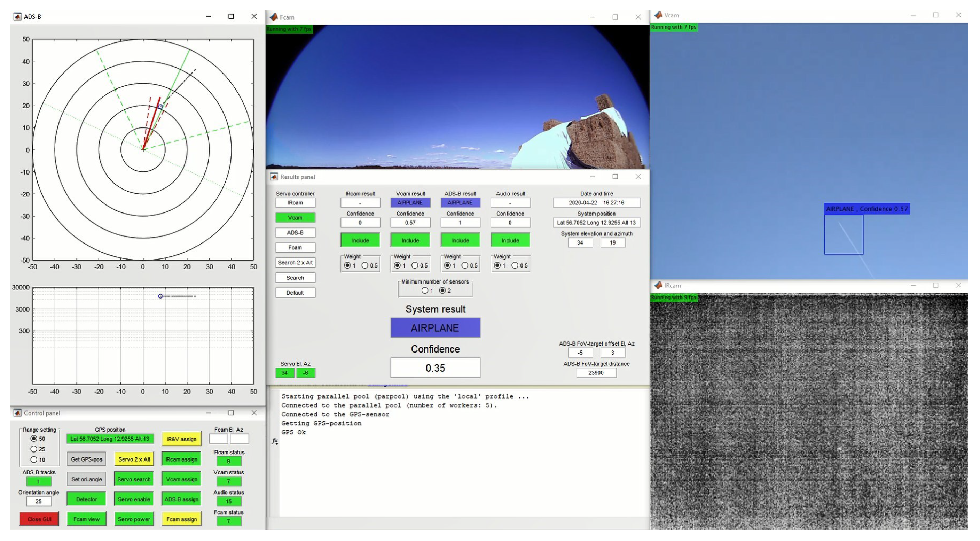Set IRcam weight to 0.5

(x=365, y=265)
